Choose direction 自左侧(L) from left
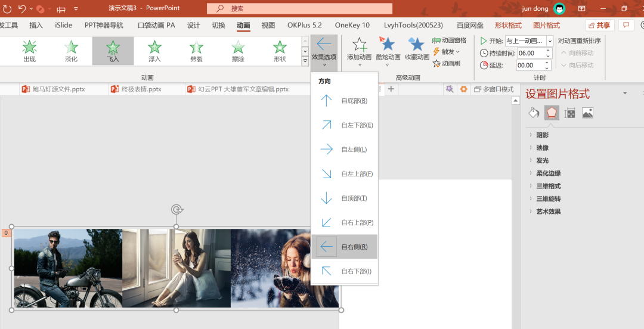This screenshot has width=644, height=329. 344,149
